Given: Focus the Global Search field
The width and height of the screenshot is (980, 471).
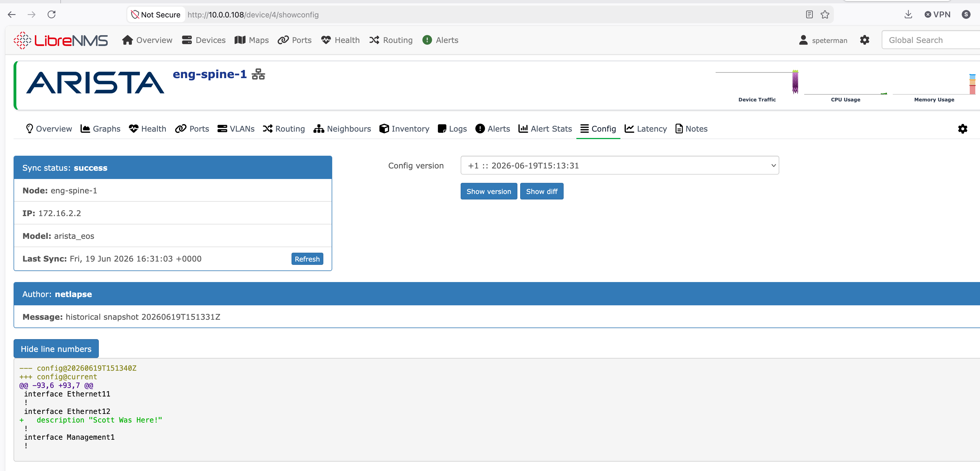Looking at the screenshot, I should click(x=930, y=40).
